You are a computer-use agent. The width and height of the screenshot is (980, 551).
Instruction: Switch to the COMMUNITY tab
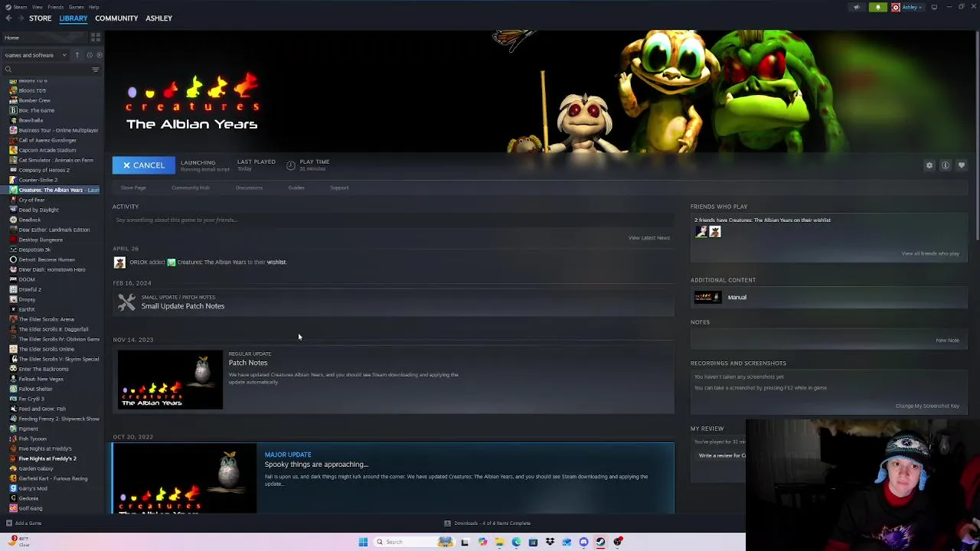(116, 18)
